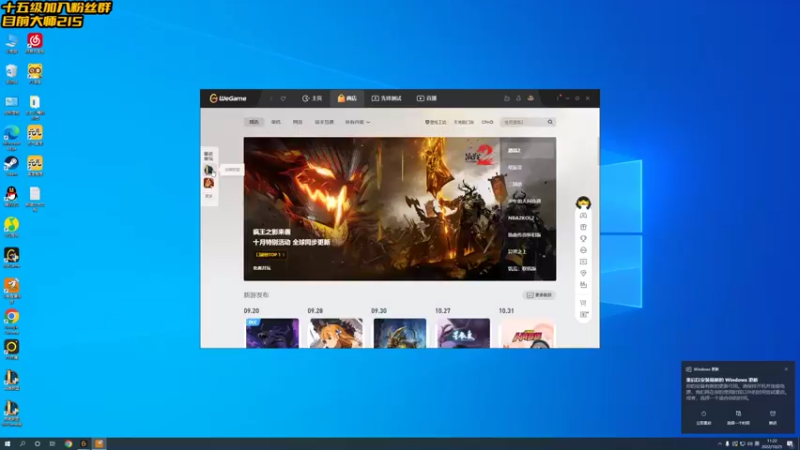The image size is (800, 450).
Task: Open second recent game icon in left sidebar
Action: click(x=209, y=183)
